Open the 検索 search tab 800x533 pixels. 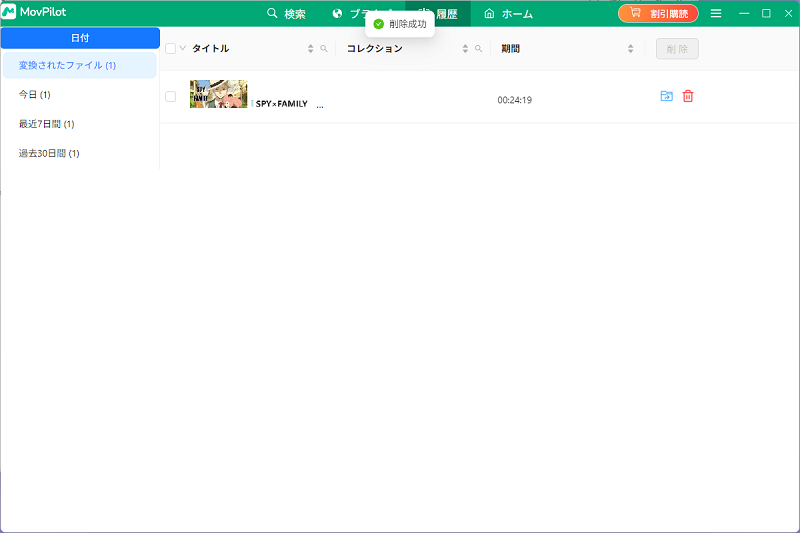[x=286, y=14]
